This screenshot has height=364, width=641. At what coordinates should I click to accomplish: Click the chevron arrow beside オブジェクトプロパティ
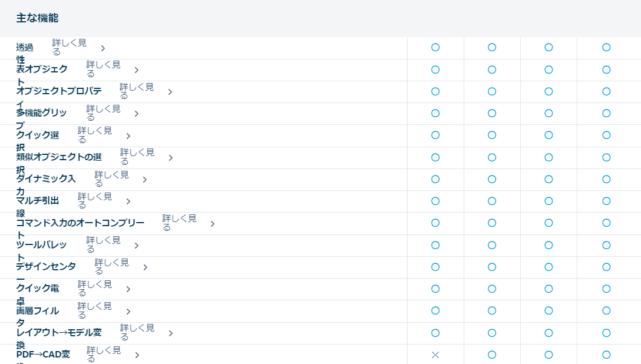[x=170, y=92]
